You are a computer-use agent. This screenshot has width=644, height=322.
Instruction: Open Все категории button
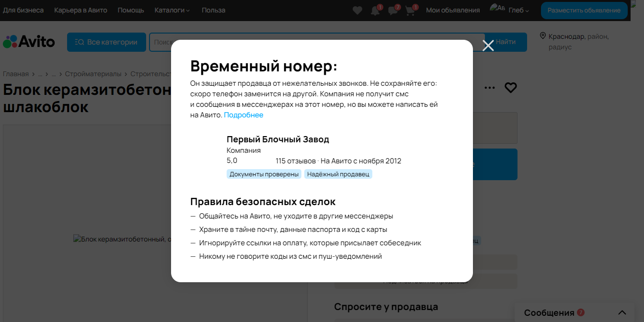[x=106, y=42]
